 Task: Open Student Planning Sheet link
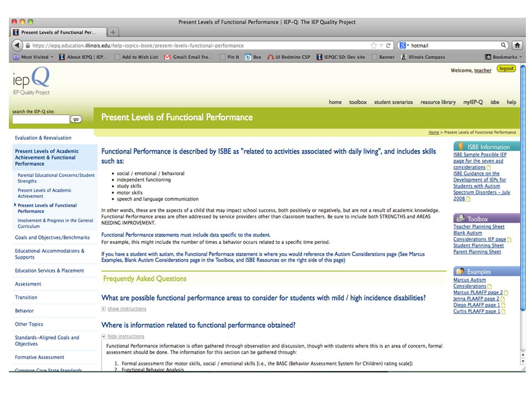[478, 245]
